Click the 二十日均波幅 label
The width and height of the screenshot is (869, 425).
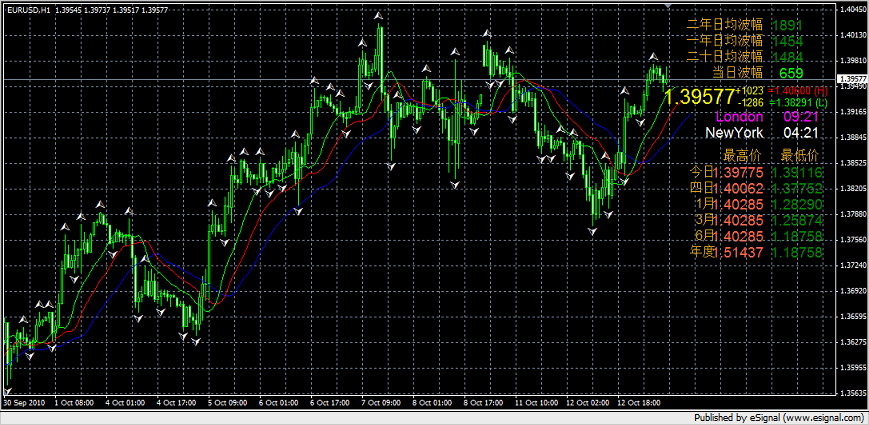[724, 57]
